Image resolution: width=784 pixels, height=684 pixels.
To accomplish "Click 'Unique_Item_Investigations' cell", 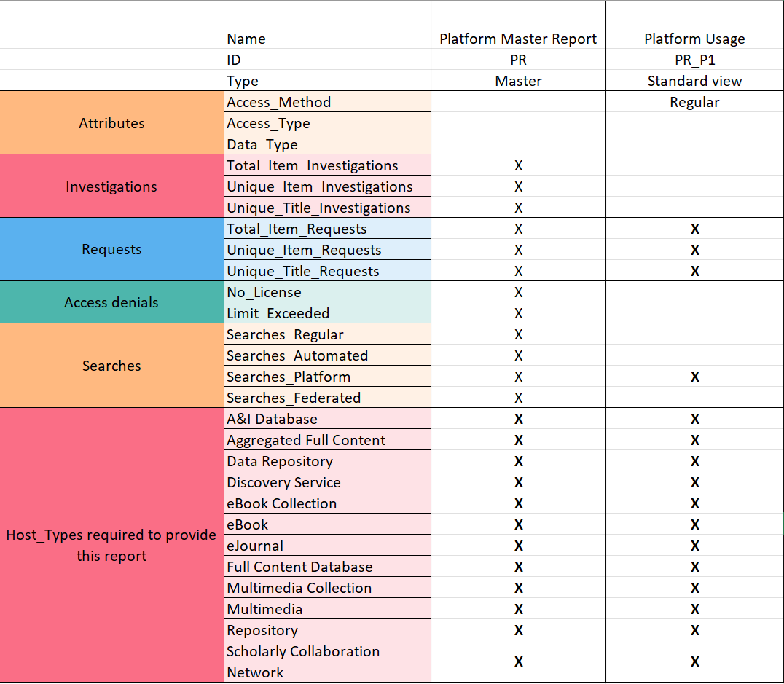I will (327, 186).
